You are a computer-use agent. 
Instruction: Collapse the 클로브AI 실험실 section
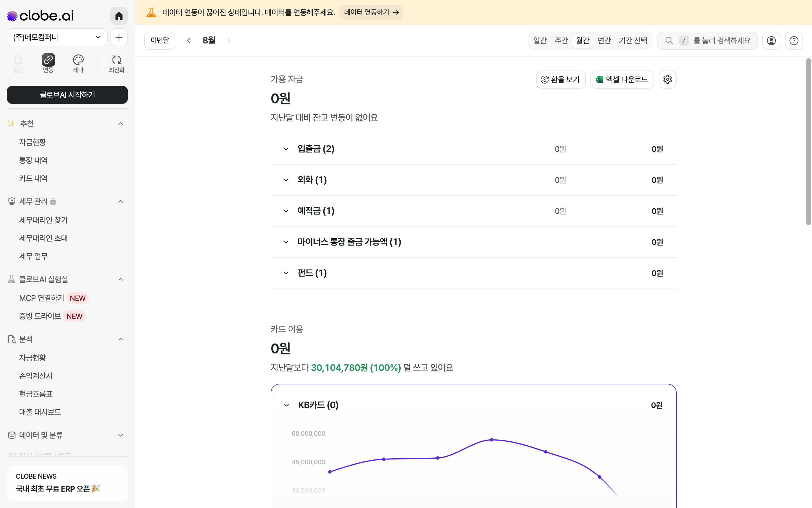tap(121, 279)
